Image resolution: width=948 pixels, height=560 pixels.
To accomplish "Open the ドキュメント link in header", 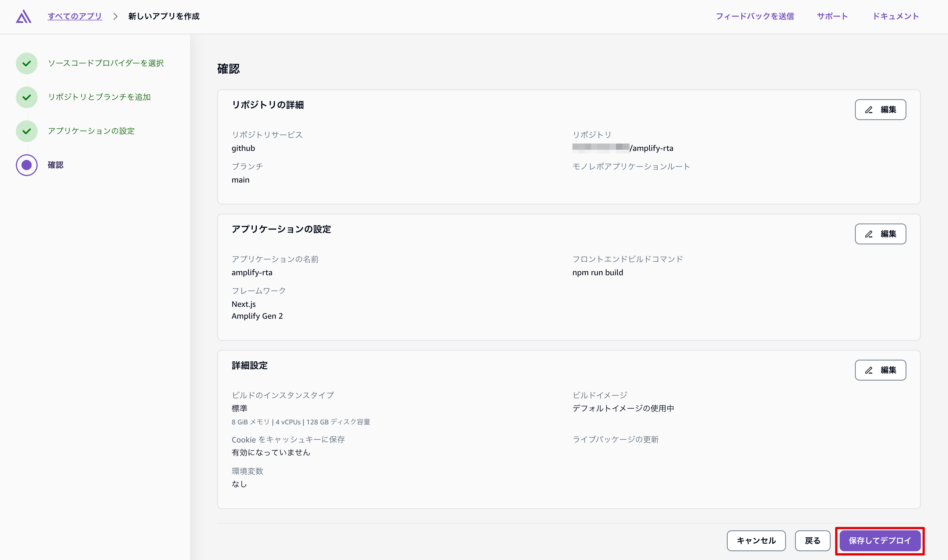I will click(x=895, y=16).
